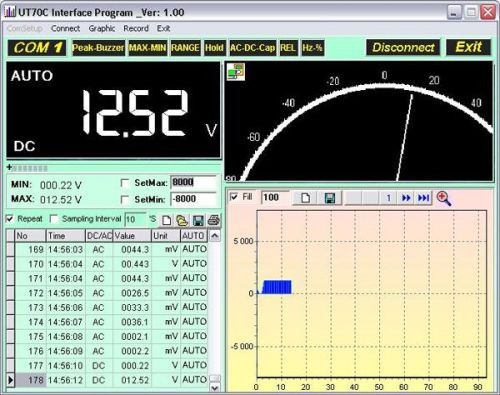Select value cell 012.52 in row 178
The width and height of the screenshot is (500, 395).
pyautogui.click(x=132, y=380)
